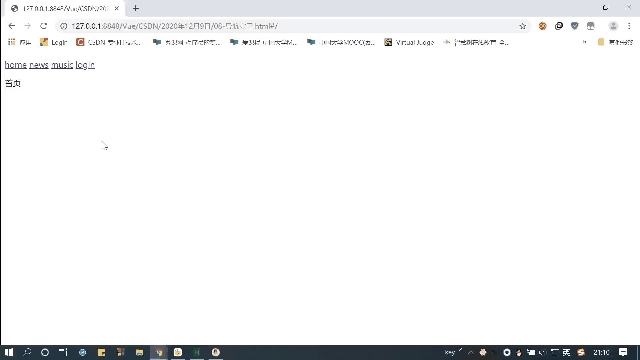Expand the system tray hidden icons chevron
This screenshot has width=640, height=360.
[x=471, y=352]
